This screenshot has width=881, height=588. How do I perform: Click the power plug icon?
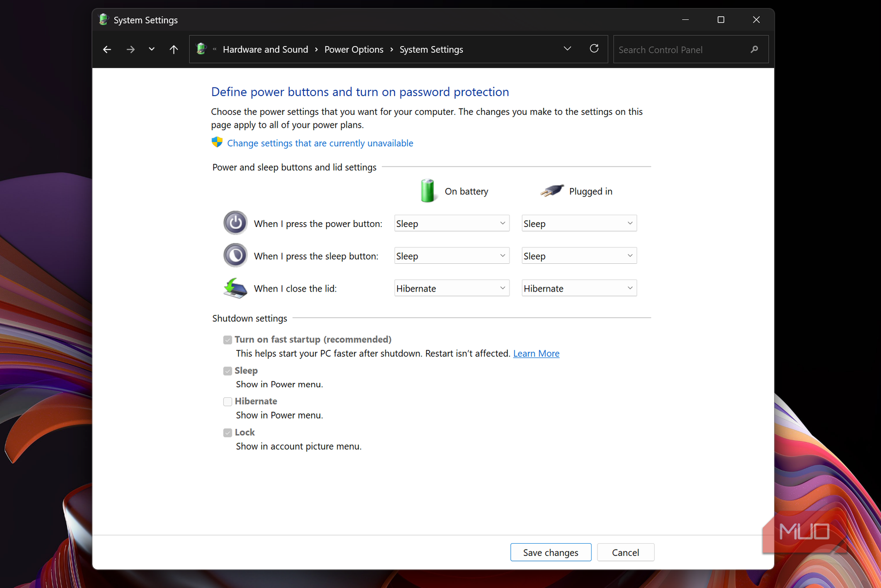point(552,190)
